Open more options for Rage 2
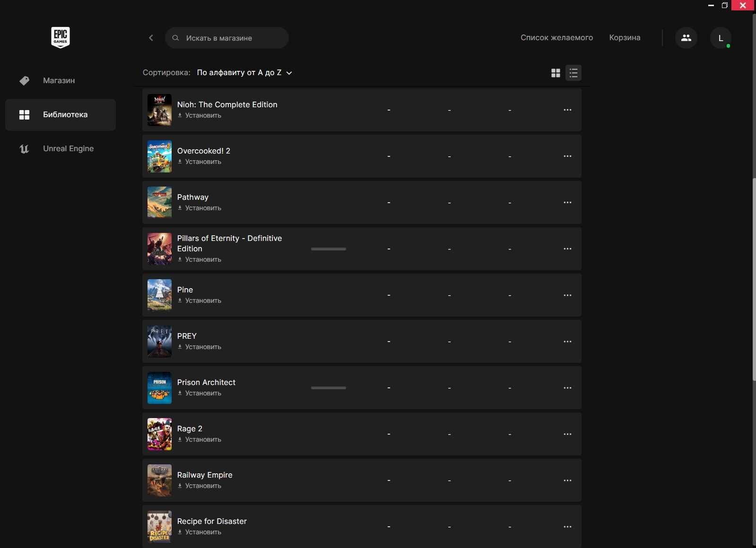 pos(567,434)
